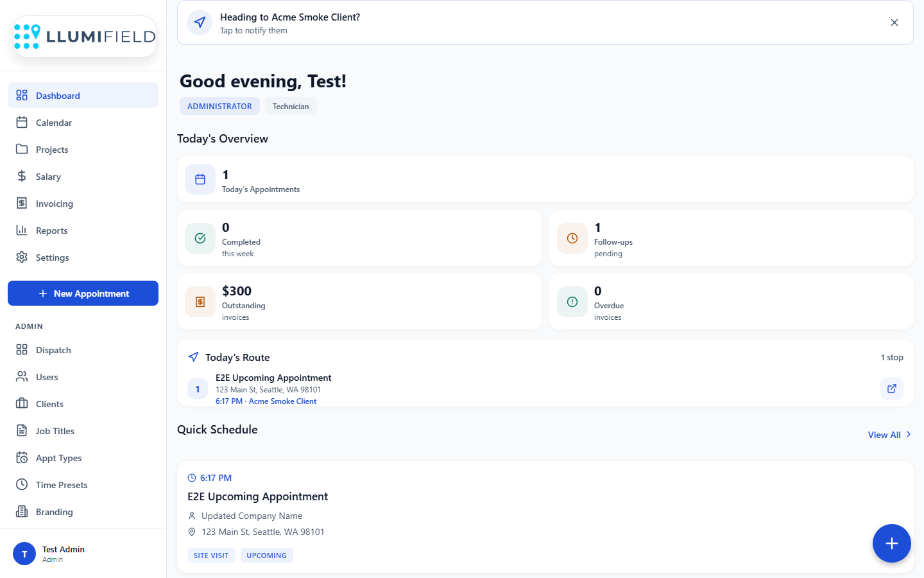Viewport: 924px width, 578px height.
Task: Click the Calendar icon in sidebar
Action: coord(22,122)
